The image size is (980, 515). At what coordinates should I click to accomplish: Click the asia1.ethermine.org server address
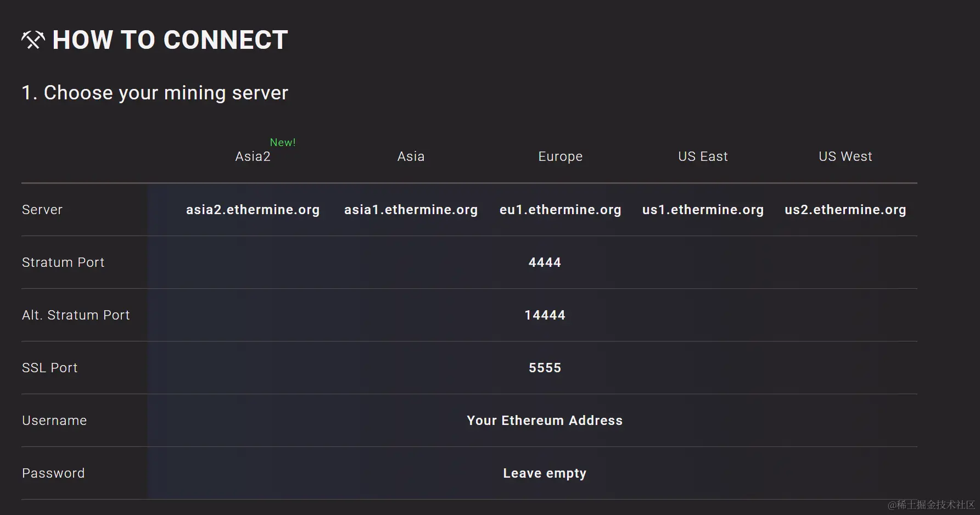(x=411, y=210)
